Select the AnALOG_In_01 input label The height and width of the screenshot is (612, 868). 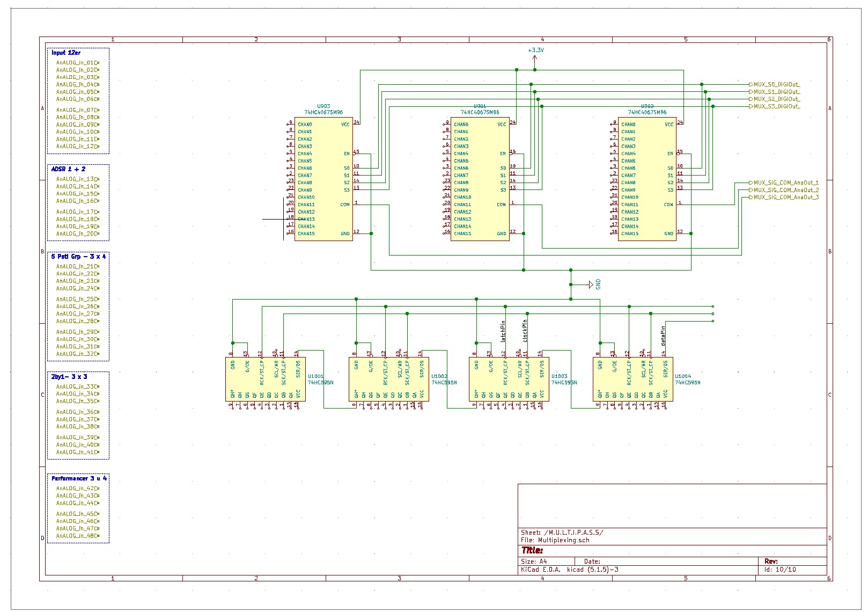tap(75, 62)
